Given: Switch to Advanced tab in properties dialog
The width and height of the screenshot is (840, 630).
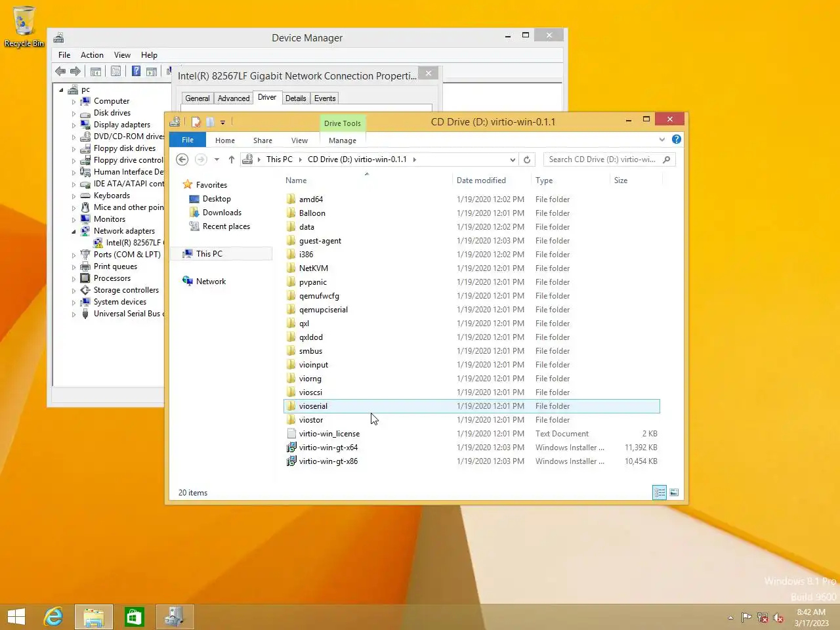Looking at the screenshot, I should click(234, 98).
